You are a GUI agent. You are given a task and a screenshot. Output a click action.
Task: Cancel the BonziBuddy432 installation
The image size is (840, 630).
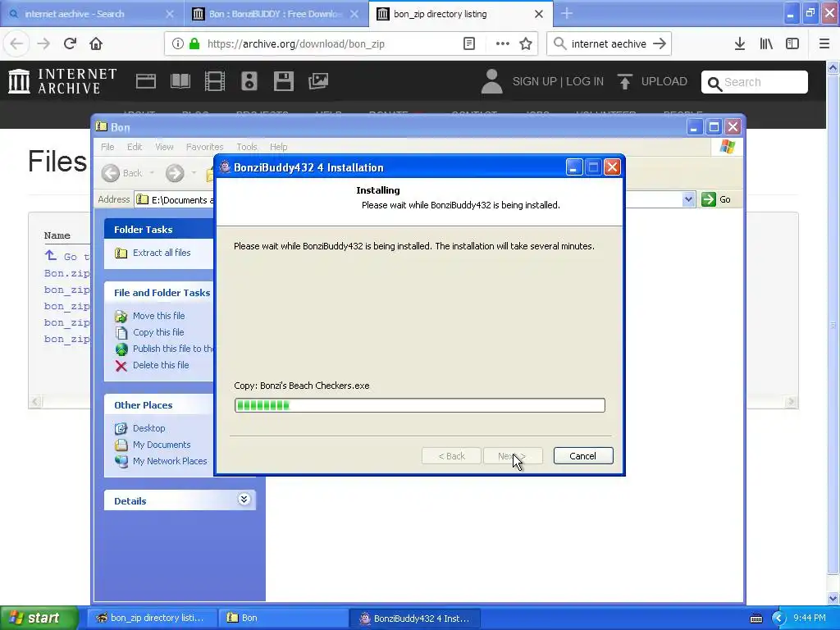pos(583,456)
